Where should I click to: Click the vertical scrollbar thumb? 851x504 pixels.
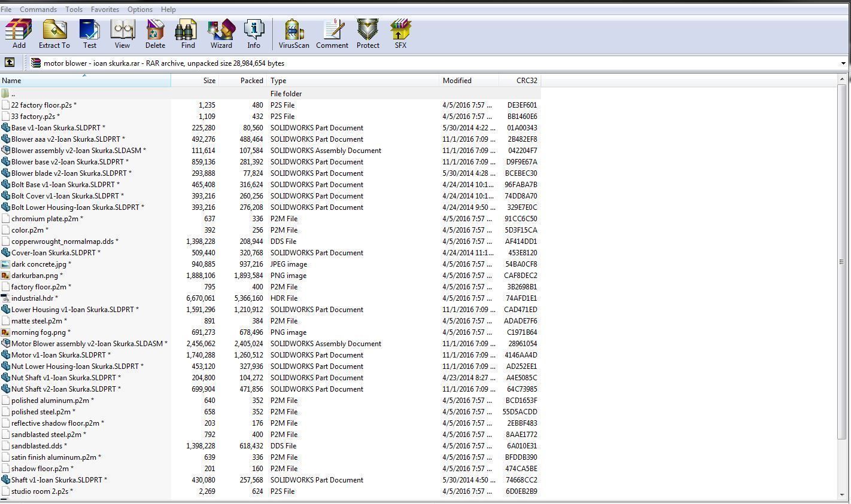pyautogui.click(x=842, y=262)
